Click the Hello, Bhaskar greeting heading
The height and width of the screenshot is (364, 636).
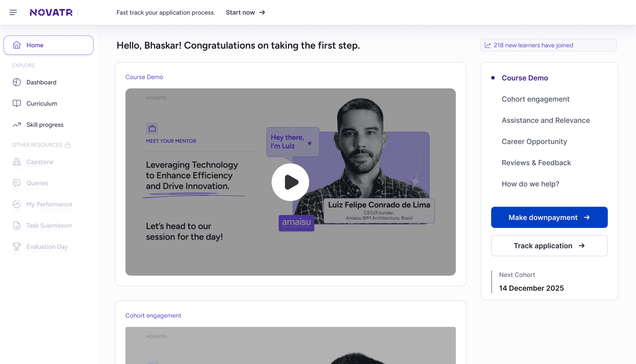(x=238, y=45)
